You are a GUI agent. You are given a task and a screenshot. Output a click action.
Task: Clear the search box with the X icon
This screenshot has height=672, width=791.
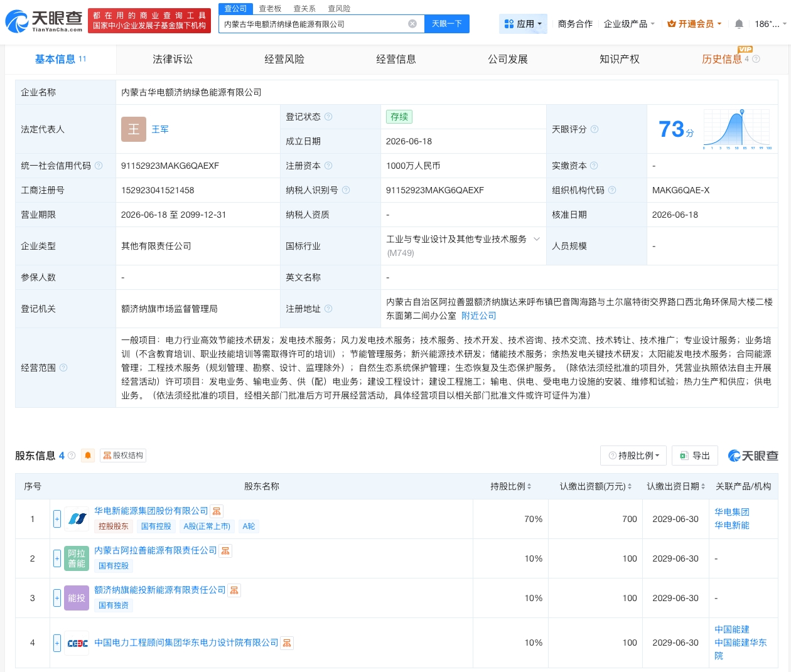412,24
